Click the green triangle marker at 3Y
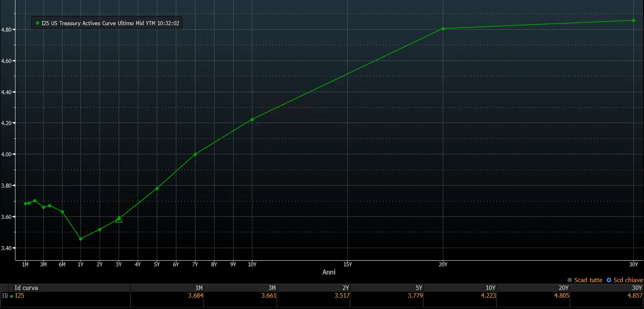The width and height of the screenshot is (644, 309). pyautogui.click(x=119, y=219)
